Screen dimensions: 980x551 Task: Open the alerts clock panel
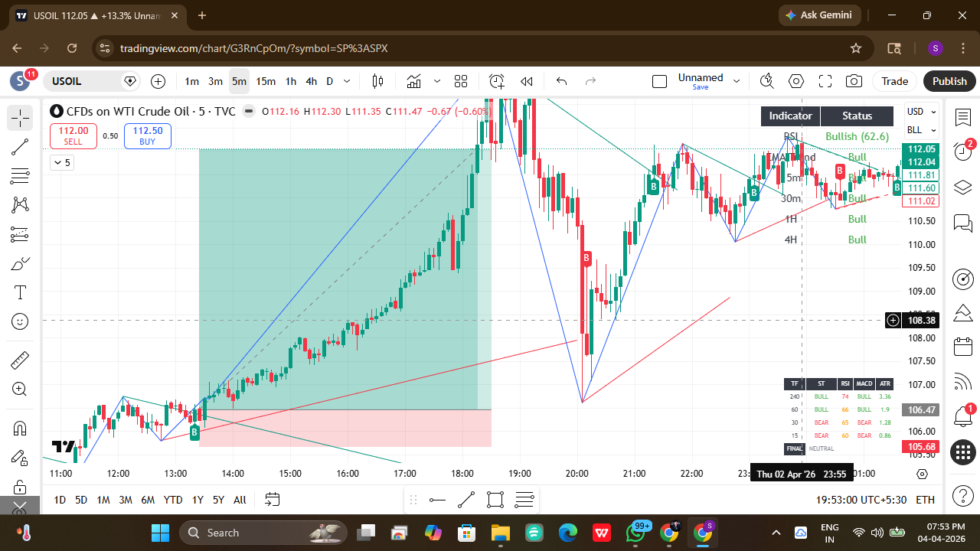click(963, 151)
